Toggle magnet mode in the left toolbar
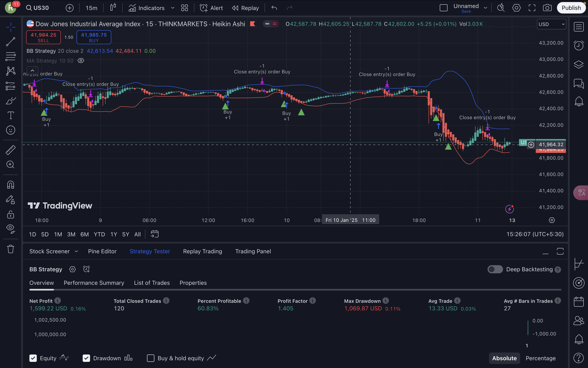 point(11,185)
